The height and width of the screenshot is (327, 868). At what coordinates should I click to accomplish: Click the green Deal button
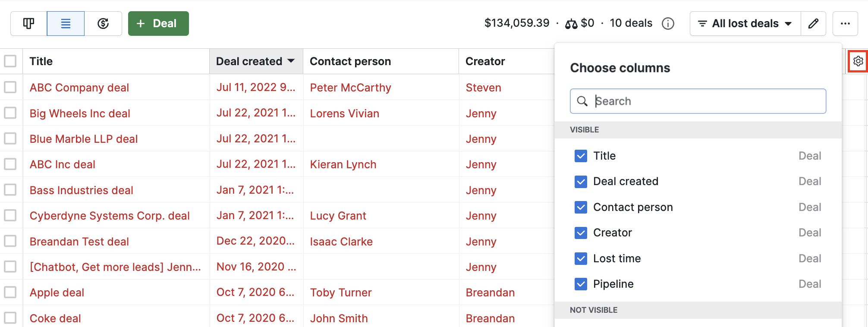(158, 23)
